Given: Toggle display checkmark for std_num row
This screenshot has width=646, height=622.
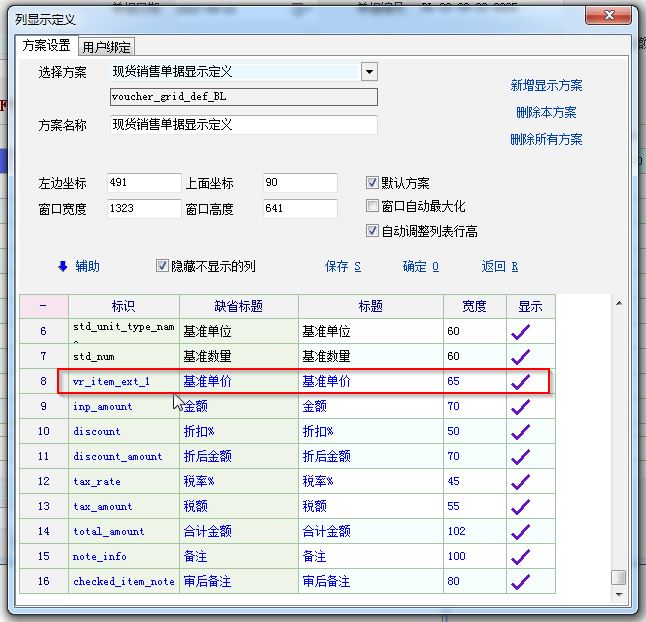Looking at the screenshot, I should 521,356.
